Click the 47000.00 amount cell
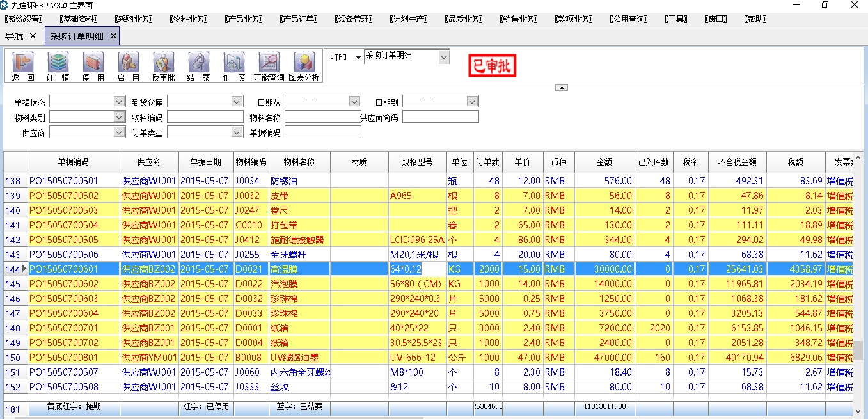Screen dimensions: 868x419 (x=603, y=358)
